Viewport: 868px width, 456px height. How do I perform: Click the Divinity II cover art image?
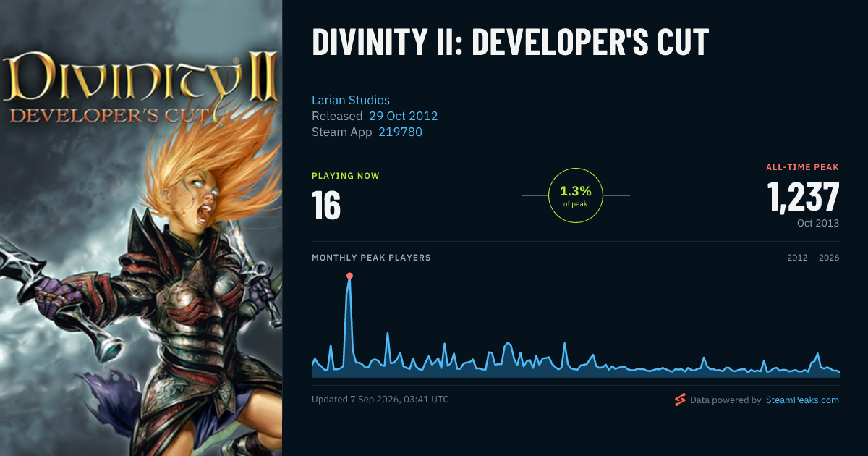141,228
